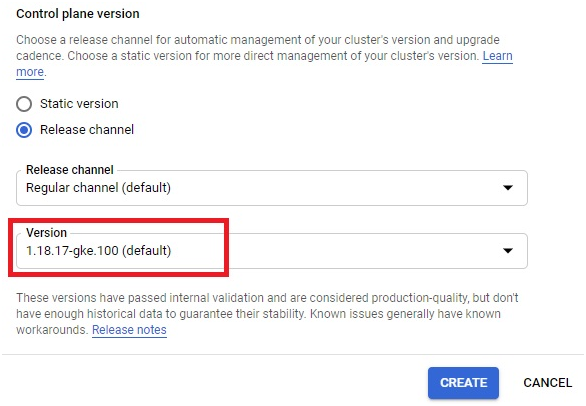Click the Release channel radio label text

coord(87,129)
